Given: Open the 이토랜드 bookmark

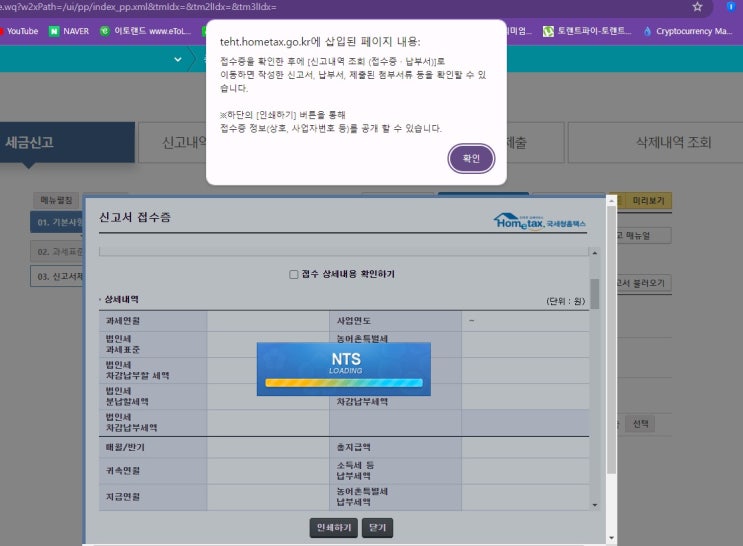Looking at the screenshot, I should 145,31.
